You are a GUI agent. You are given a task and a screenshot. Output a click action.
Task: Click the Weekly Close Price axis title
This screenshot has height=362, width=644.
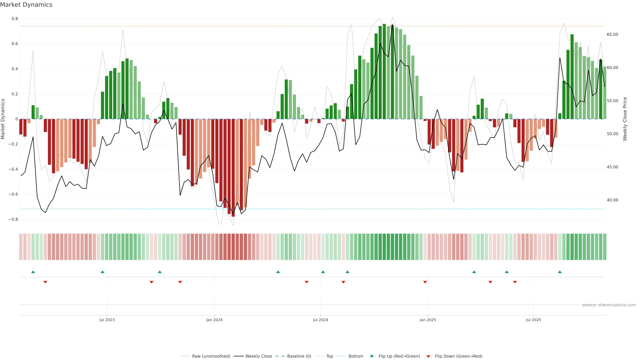pos(625,119)
